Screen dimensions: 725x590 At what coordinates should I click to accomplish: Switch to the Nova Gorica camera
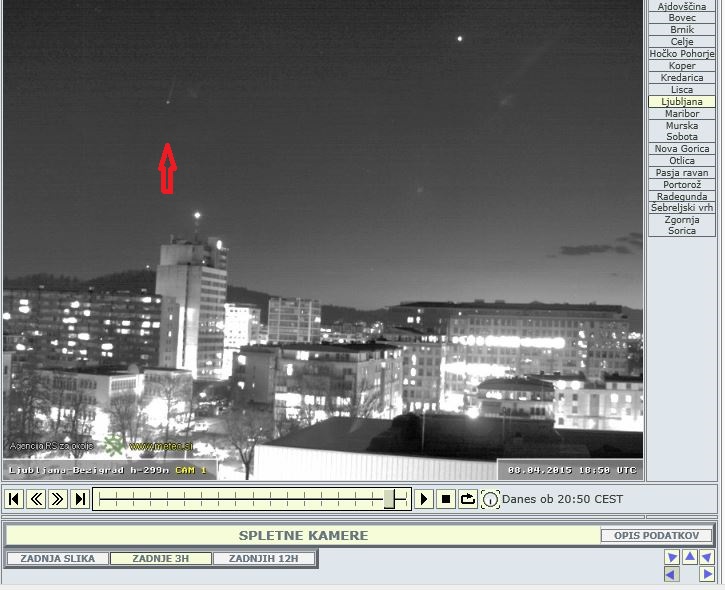pyautogui.click(x=681, y=149)
